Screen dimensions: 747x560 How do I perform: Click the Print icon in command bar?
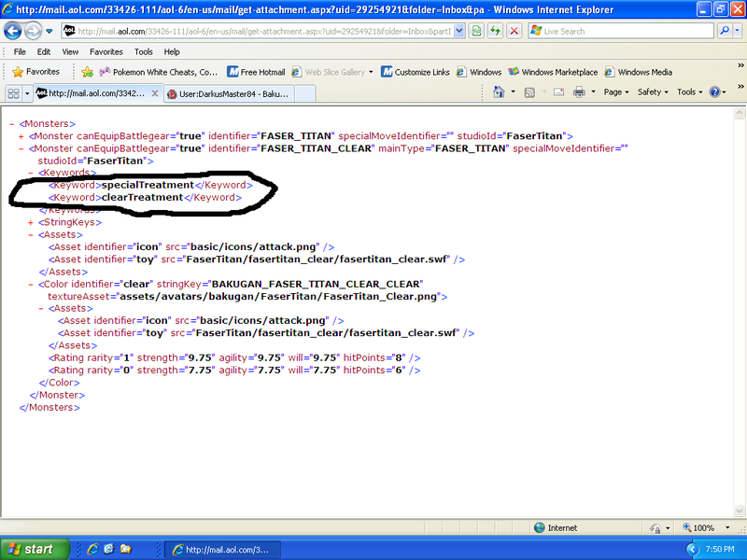[x=579, y=92]
